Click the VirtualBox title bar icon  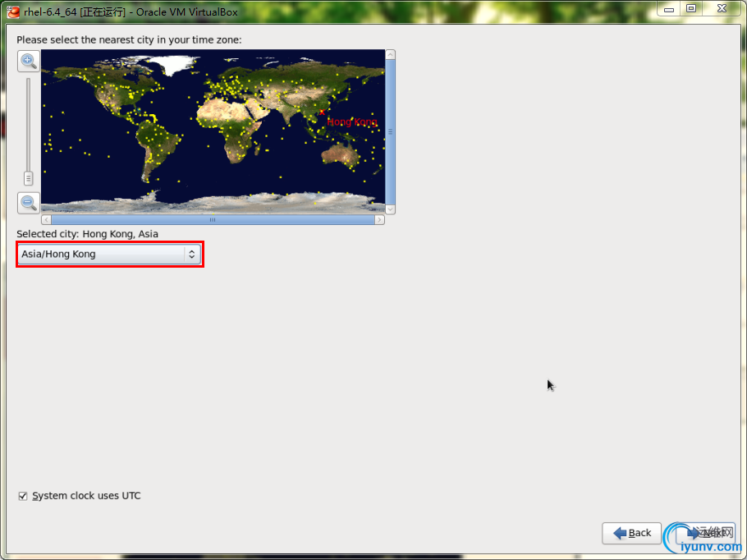point(13,12)
